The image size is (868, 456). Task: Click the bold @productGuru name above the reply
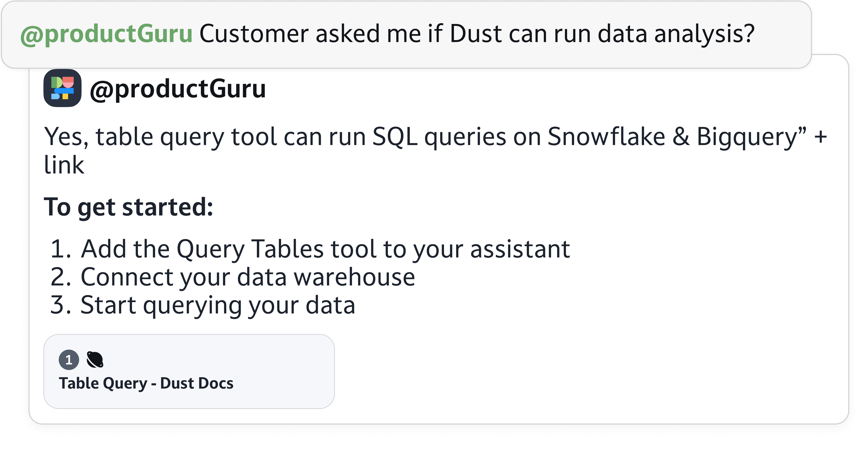(178, 89)
